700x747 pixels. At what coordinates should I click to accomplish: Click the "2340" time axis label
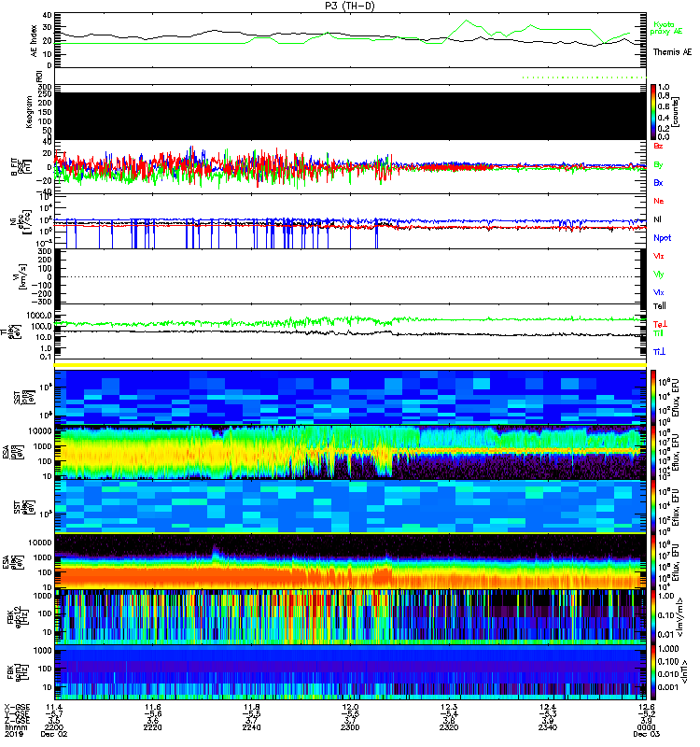click(548, 727)
